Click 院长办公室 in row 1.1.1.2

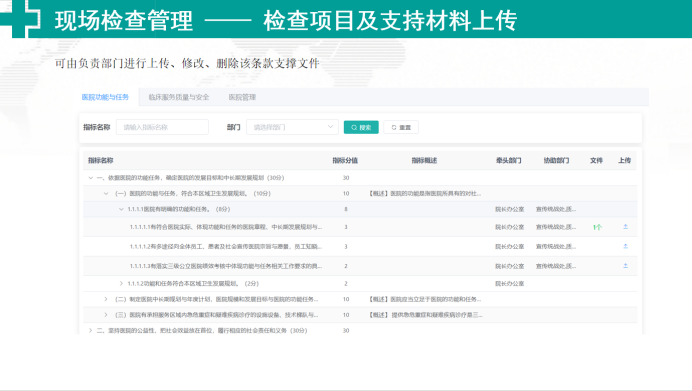coord(510,283)
